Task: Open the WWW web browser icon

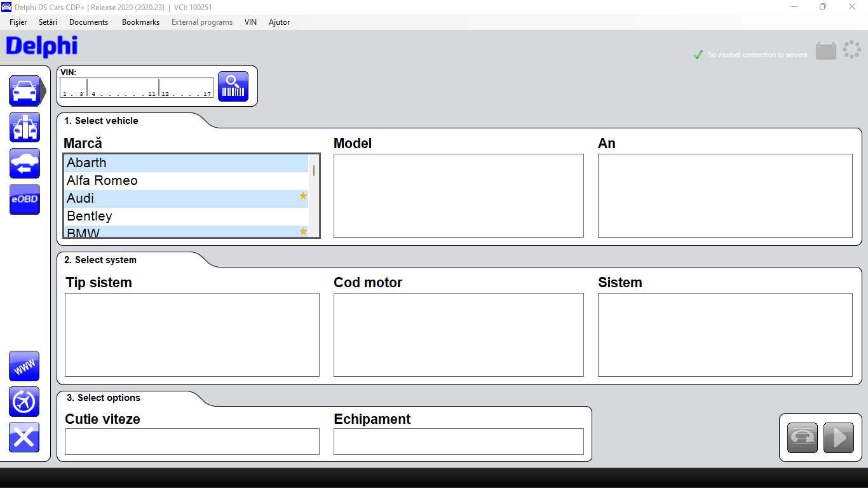Action: pyautogui.click(x=24, y=367)
